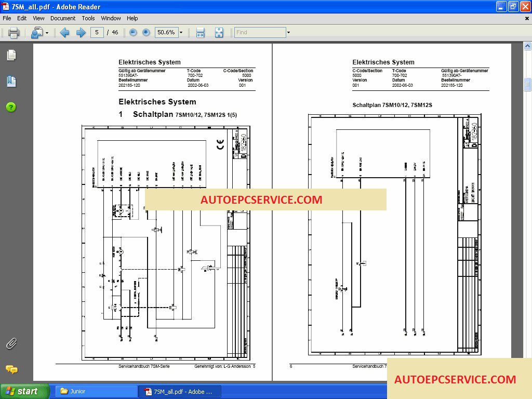Open the Bookmarks panel
The height and width of the screenshot is (399, 532).
[11, 80]
